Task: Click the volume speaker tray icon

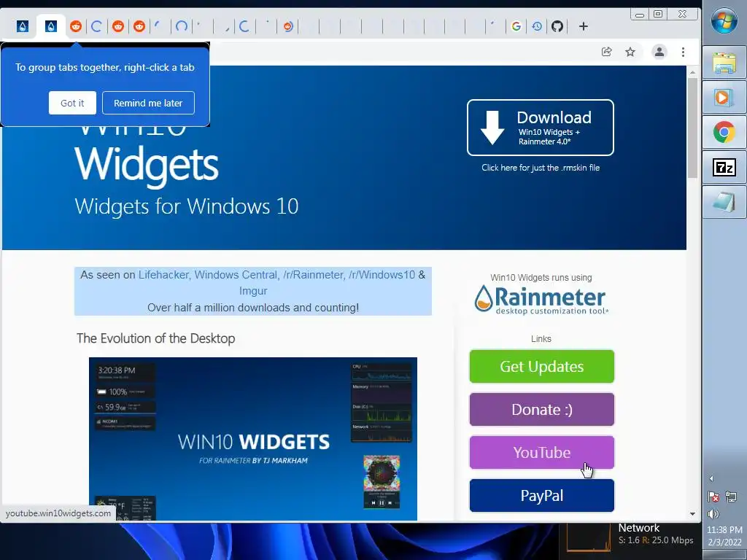Action: pyautogui.click(x=713, y=514)
